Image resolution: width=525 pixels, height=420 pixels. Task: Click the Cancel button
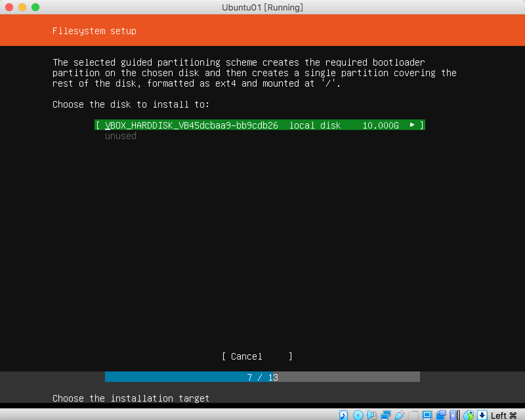[257, 356]
